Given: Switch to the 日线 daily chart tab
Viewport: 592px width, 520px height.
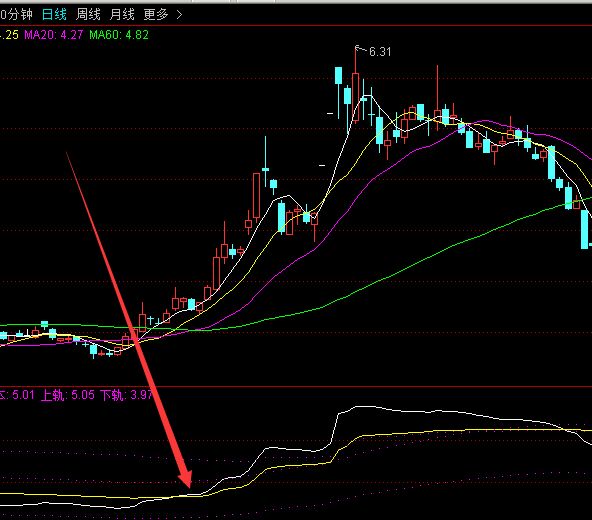Looking at the screenshot, I should (54, 14).
